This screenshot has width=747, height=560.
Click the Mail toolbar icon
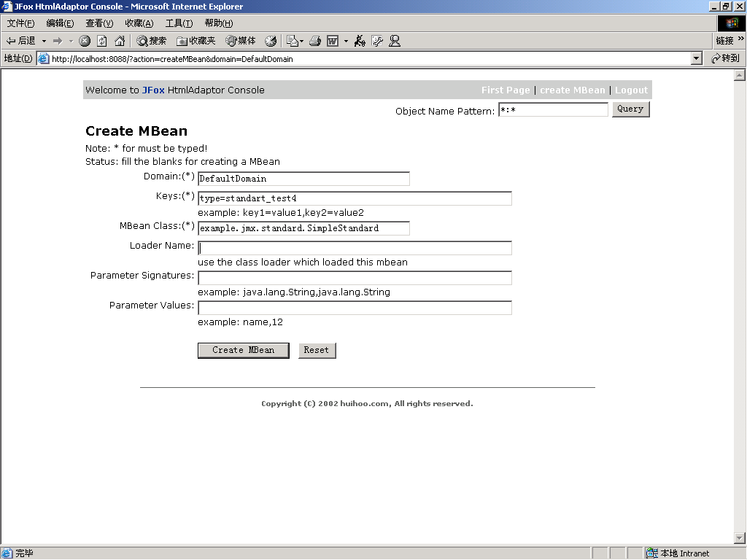coord(292,41)
